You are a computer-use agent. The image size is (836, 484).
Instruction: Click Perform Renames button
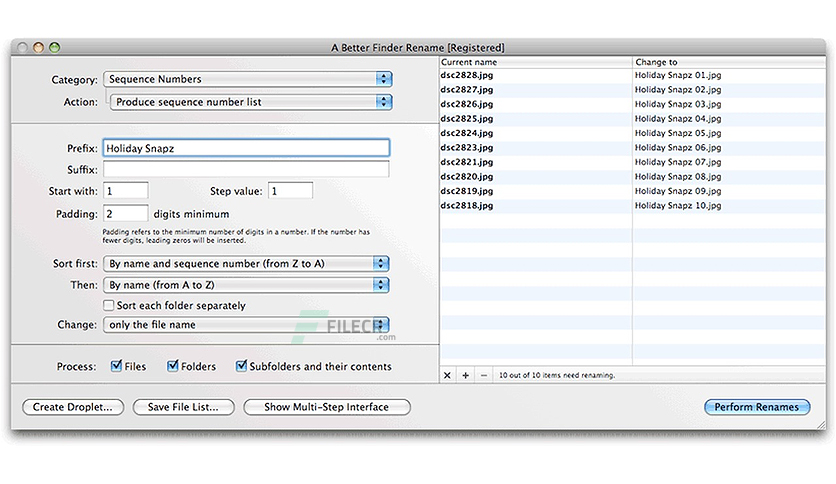[757, 407]
